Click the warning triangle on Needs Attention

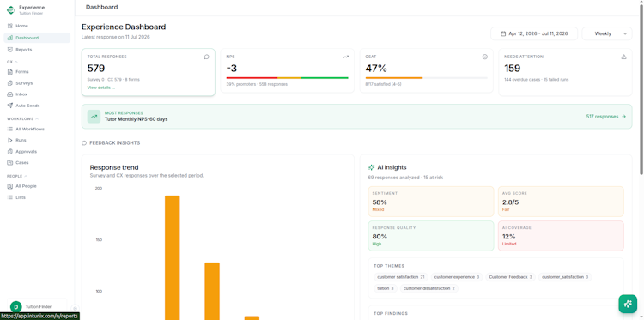click(x=623, y=57)
